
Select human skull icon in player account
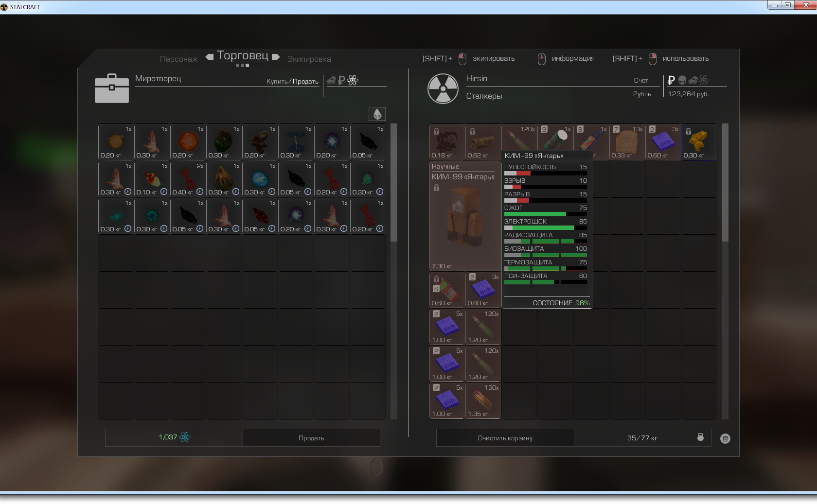(682, 80)
